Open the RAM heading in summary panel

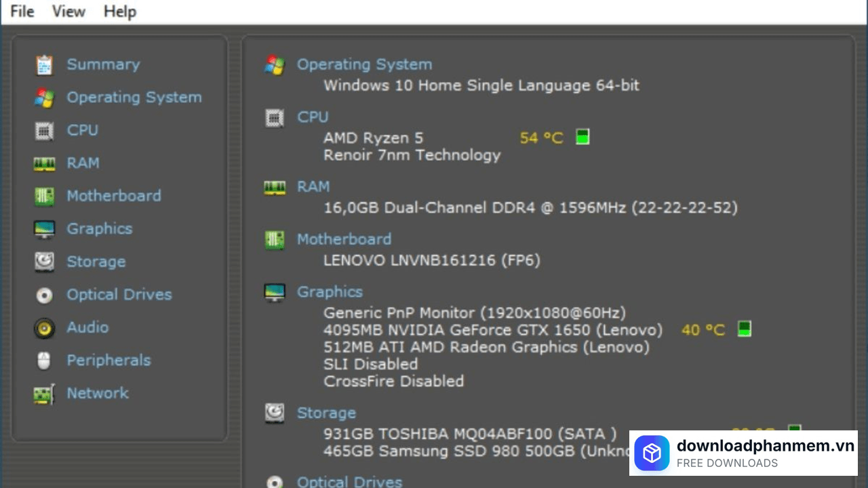[x=313, y=186]
